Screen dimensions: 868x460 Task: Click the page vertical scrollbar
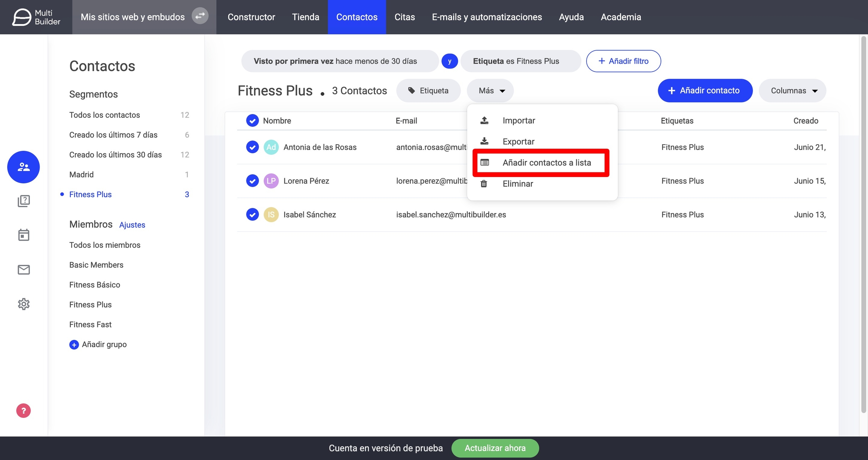pyautogui.click(x=863, y=226)
